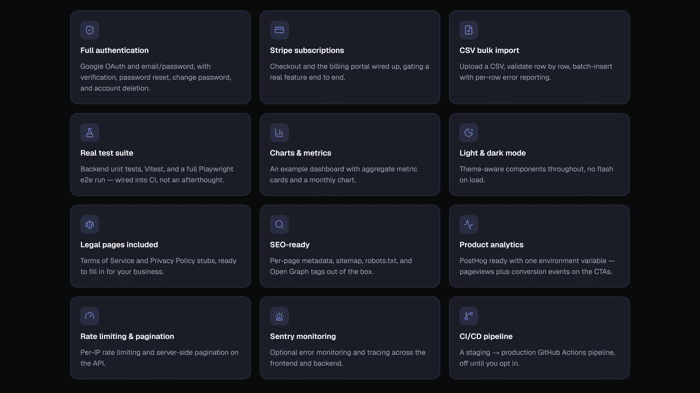This screenshot has width=700, height=393.
Task: Click the scales icon for Legal pages
Action: point(90,224)
